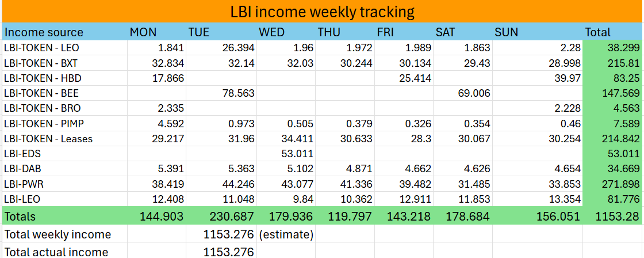Select Saturday totals cell 178.684
Screen dimensions: 644x258
tap(463, 217)
